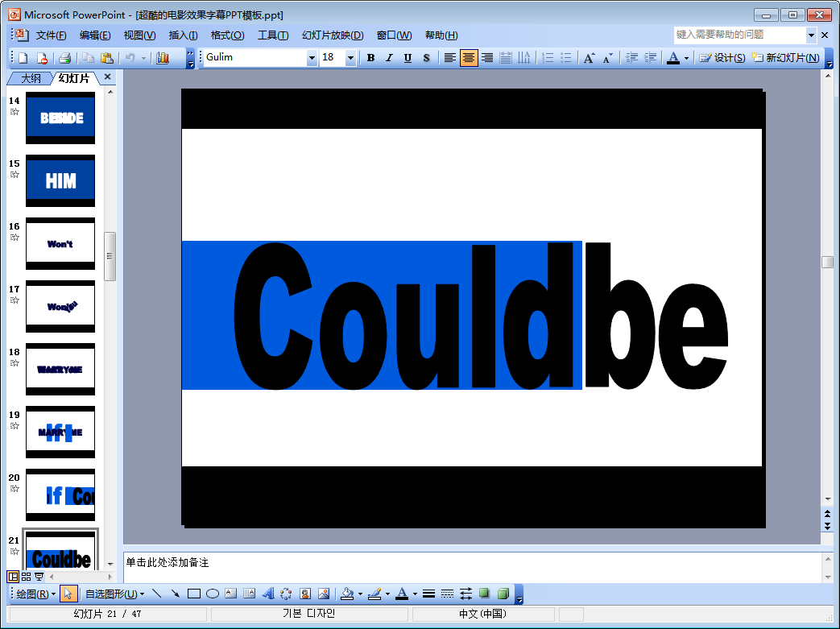Apply fill color paint bucket
The height and width of the screenshot is (629, 840).
click(348, 593)
